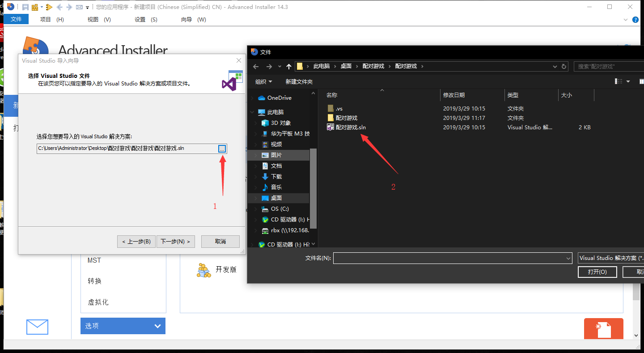Image resolution: width=644 pixels, height=353 pixels.
Task: Click 此电脑 in the address breadcrumb
Action: tap(322, 66)
